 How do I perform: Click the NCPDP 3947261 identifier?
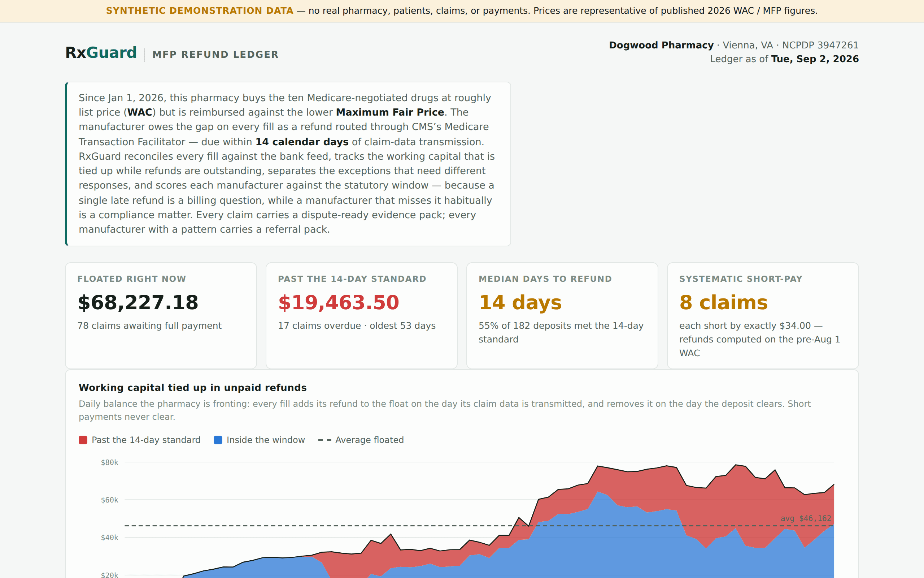[820, 45]
